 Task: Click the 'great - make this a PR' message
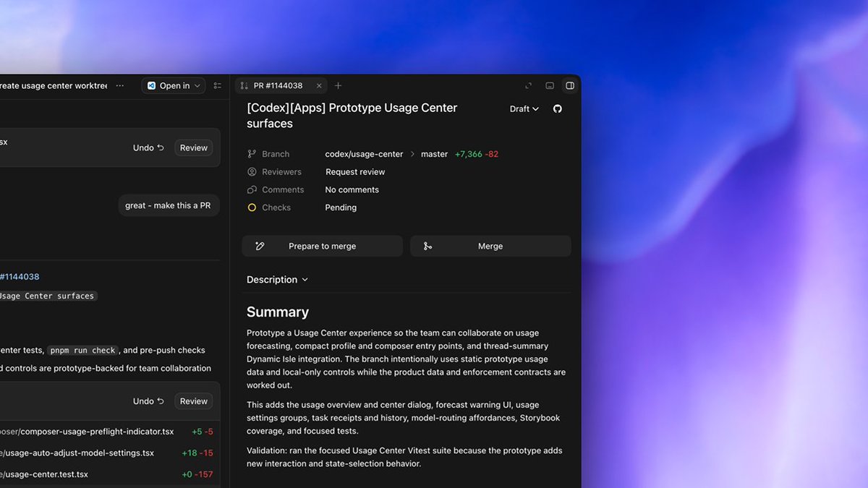click(168, 205)
